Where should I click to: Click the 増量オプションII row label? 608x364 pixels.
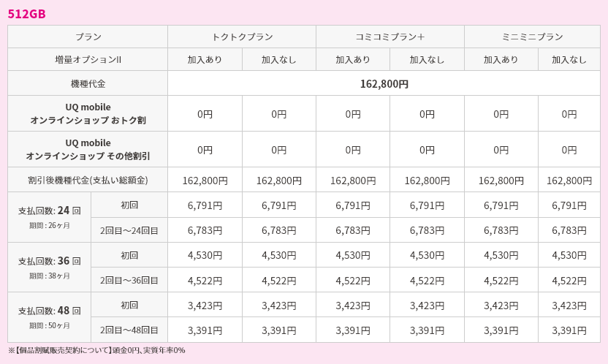[x=88, y=60]
